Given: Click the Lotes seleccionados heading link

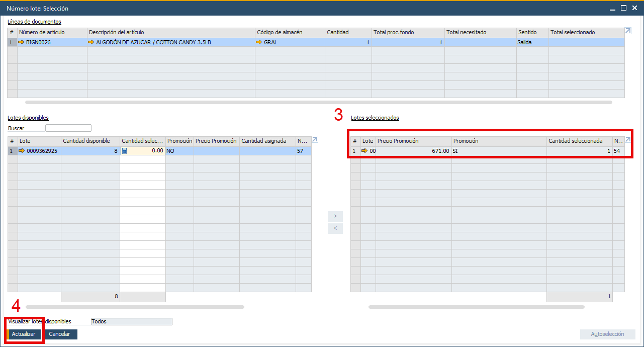Looking at the screenshot, I should (375, 118).
